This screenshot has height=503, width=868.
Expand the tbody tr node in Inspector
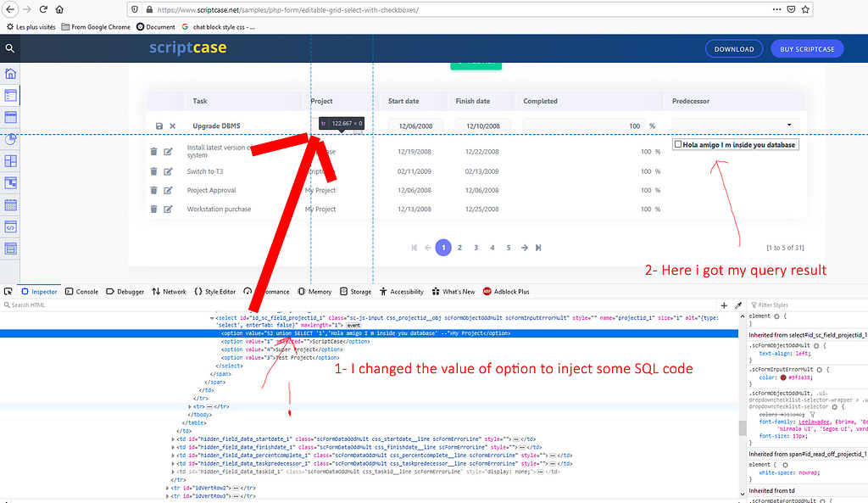(x=190, y=406)
